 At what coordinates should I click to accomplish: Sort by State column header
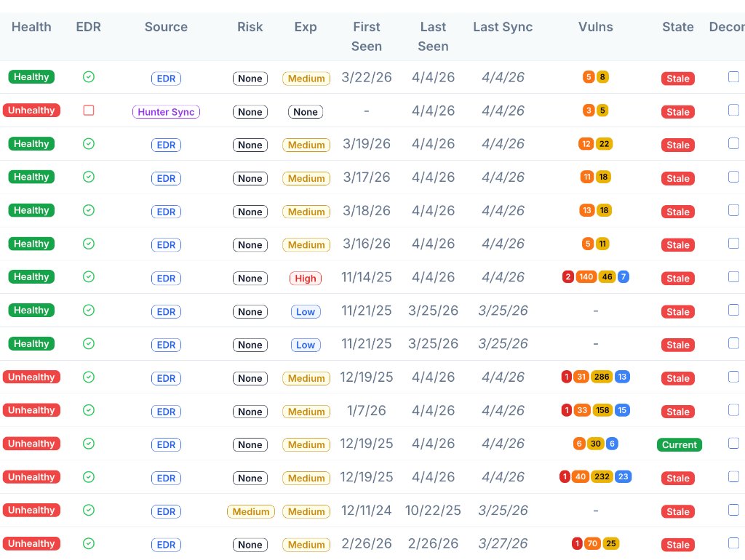click(678, 27)
